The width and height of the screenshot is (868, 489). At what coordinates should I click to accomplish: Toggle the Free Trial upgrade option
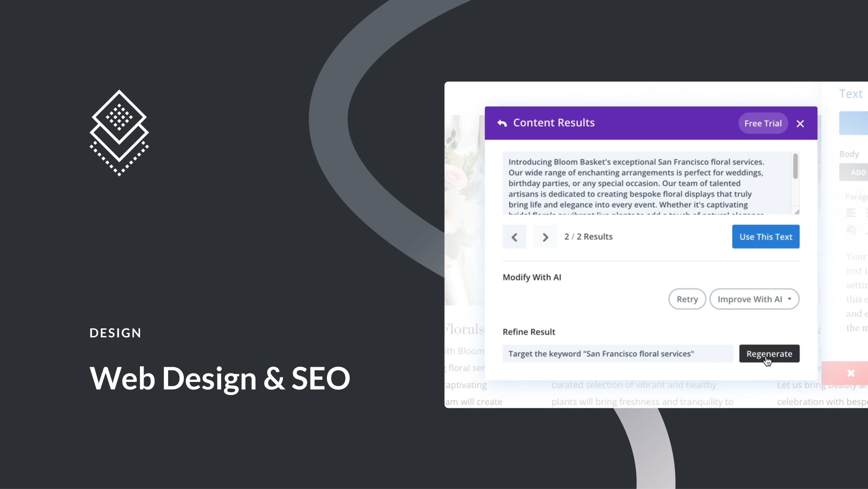(763, 123)
